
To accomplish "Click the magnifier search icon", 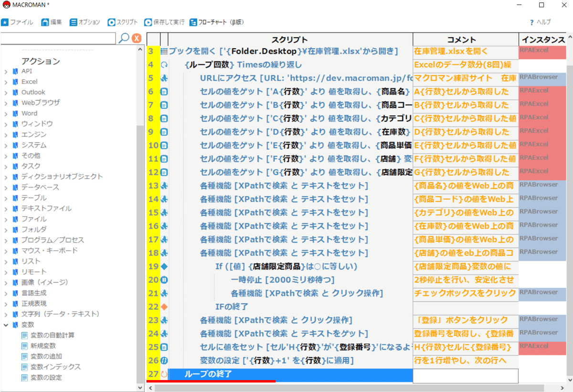I will coord(124,38).
